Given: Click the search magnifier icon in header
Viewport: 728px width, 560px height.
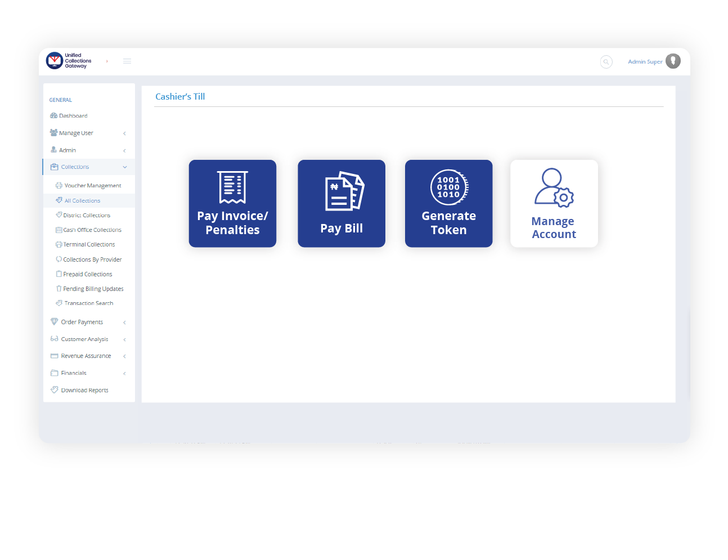Looking at the screenshot, I should [x=606, y=62].
